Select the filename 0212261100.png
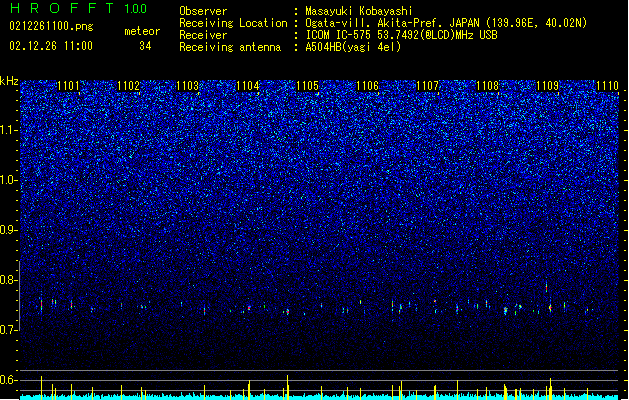The height and width of the screenshot is (400, 629). click(x=51, y=26)
